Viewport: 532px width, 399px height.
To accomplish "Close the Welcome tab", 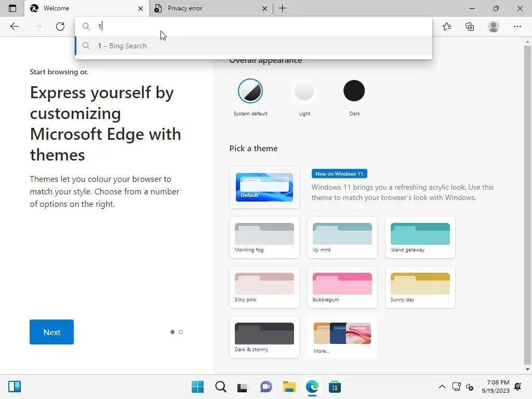I will coord(140,8).
